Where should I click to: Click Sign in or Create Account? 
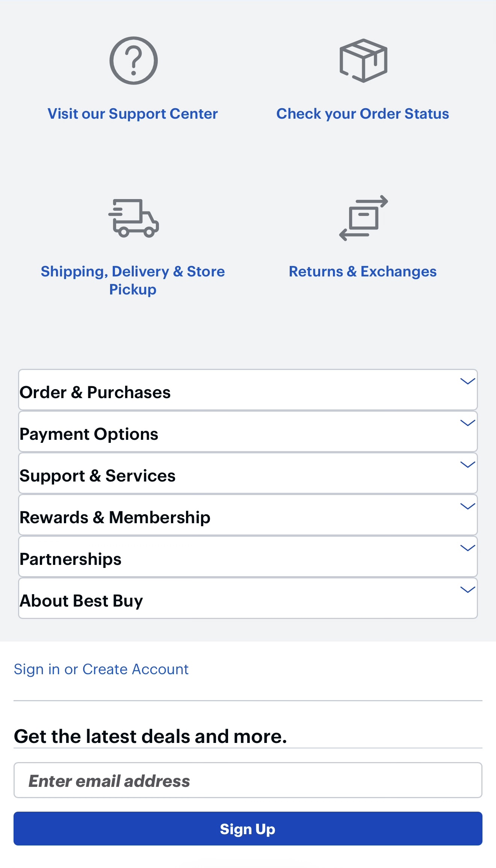click(101, 669)
